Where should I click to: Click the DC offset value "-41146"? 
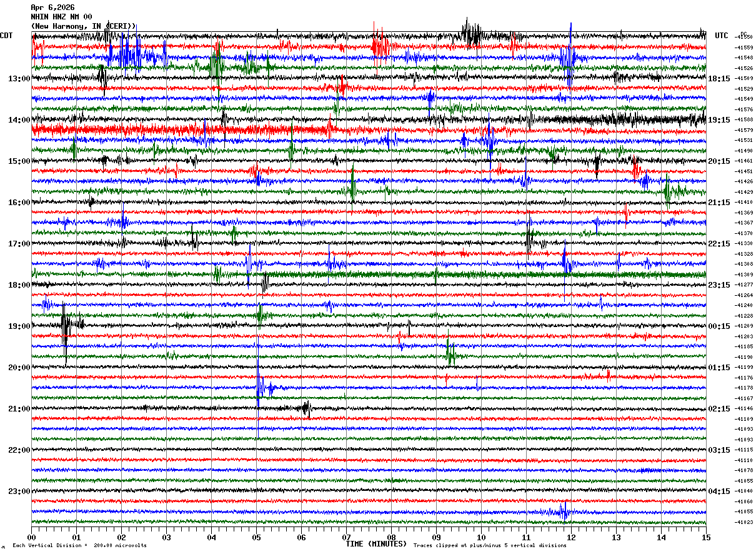pyautogui.click(x=744, y=408)
